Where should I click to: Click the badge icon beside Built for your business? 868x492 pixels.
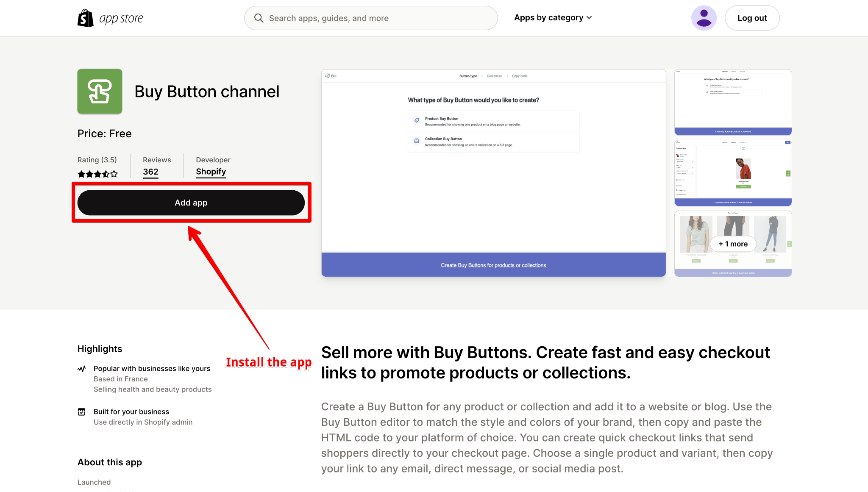pyautogui.click(x=81, y=411)
